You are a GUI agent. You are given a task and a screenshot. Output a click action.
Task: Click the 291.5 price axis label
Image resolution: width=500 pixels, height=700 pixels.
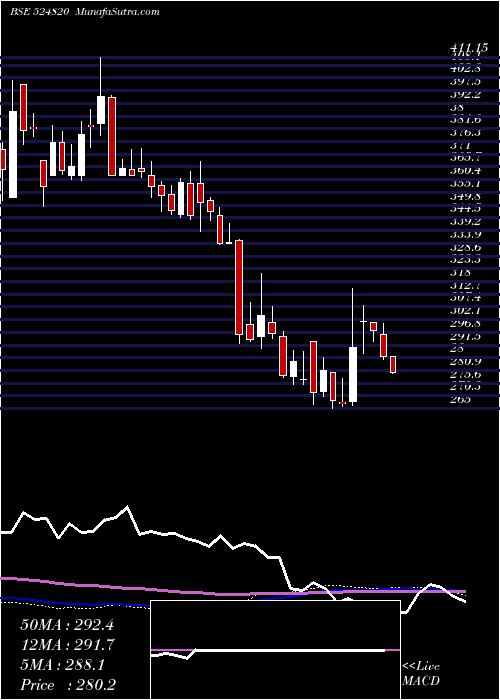click(466, 336)
